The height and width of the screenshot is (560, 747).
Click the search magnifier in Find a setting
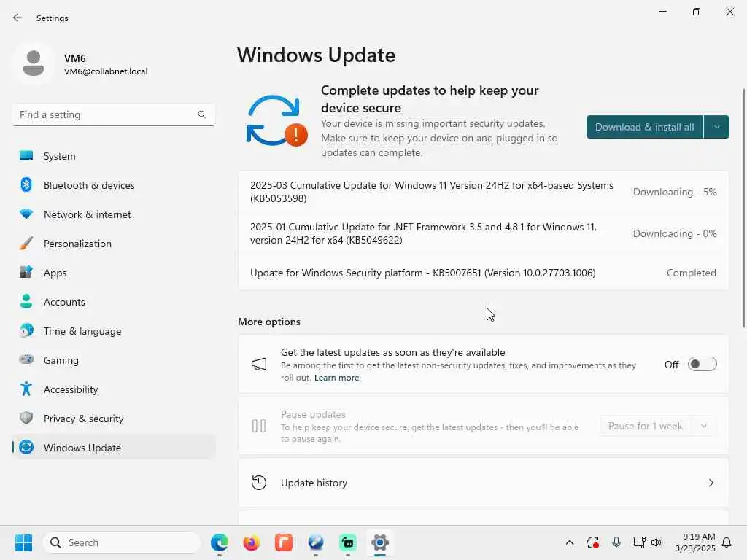(x=202, y=114)
